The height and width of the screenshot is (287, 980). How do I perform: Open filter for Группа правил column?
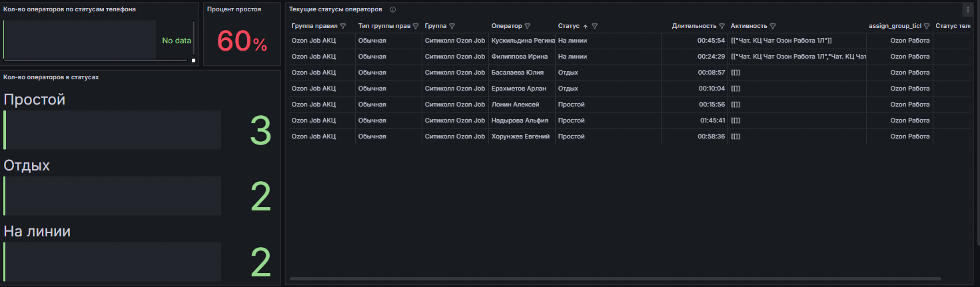(x=343, y=26)
